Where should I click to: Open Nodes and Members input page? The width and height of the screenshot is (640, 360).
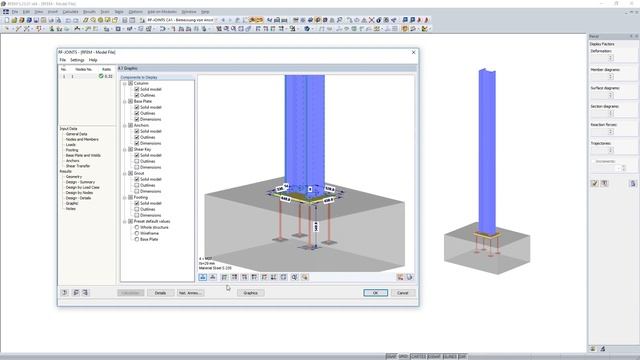(82, 139)
